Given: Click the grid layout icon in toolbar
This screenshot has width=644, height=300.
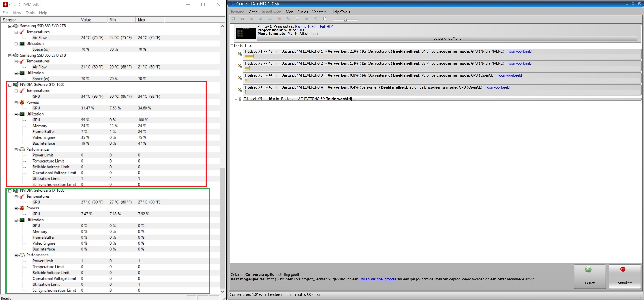Looking at the screenshot, I should [x=297, y=19].
